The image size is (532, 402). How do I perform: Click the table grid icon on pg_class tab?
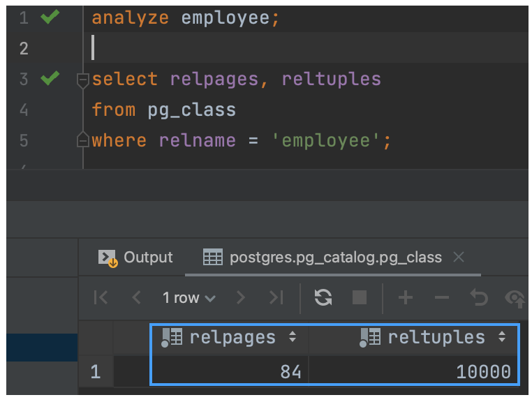[x=213, y=257]
